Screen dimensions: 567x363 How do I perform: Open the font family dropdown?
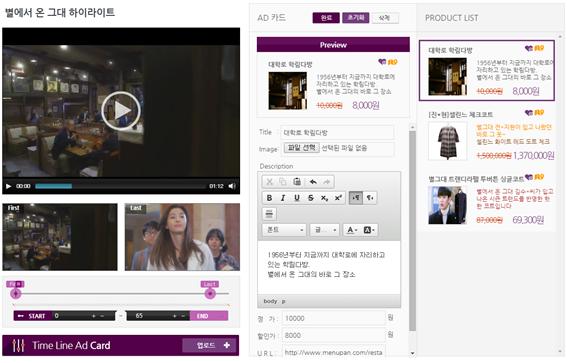tap(284, 230)
